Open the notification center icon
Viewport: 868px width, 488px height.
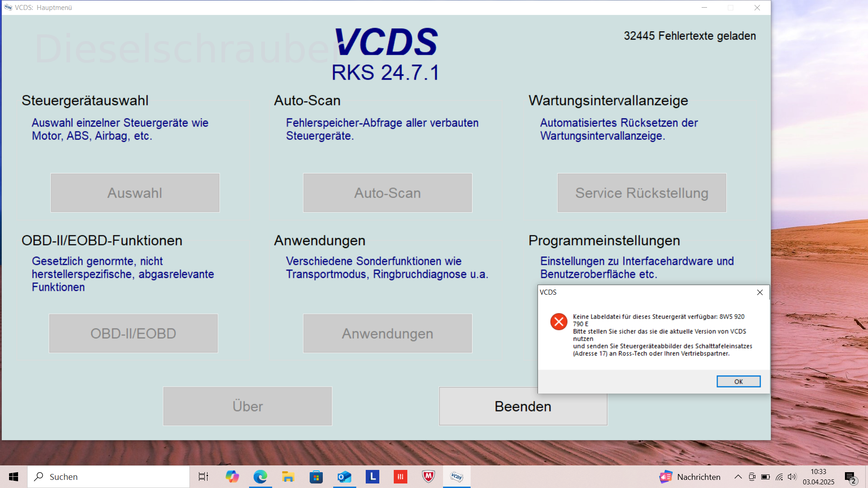pyautogui.click(x=851, y=477)
